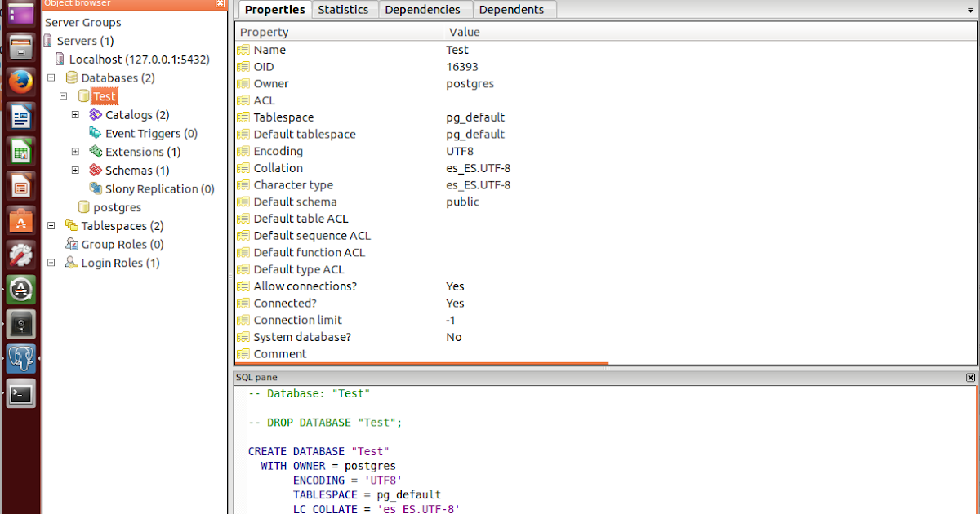Click the 'CREATE DATABASE "Test"' SQL line
Viewport: 980px width, 514px height.
tap(318, 451)
